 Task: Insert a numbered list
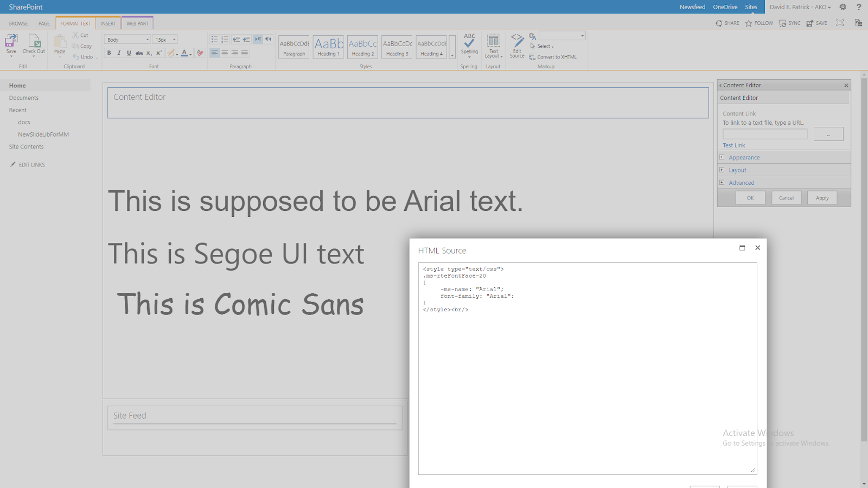pos(225,40)
